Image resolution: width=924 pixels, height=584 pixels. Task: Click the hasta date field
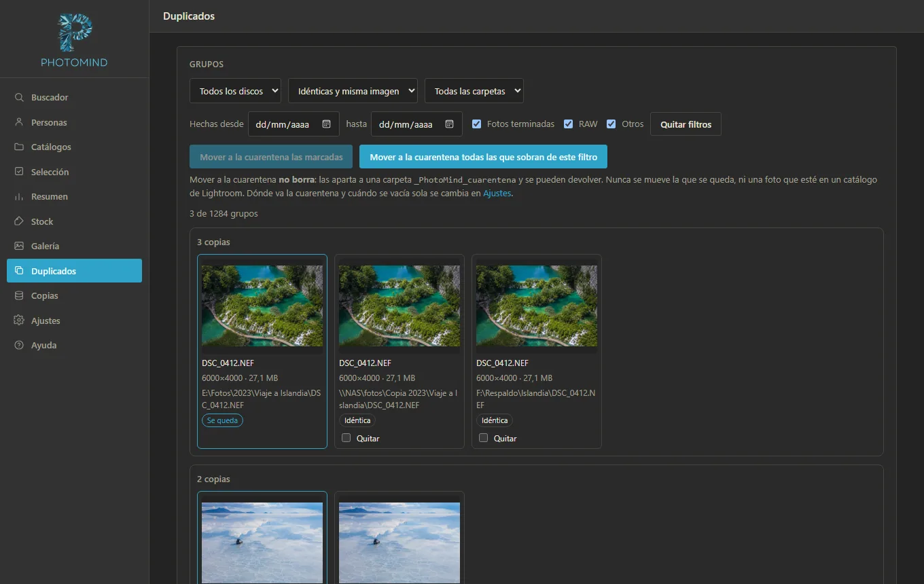click(416, 124)
